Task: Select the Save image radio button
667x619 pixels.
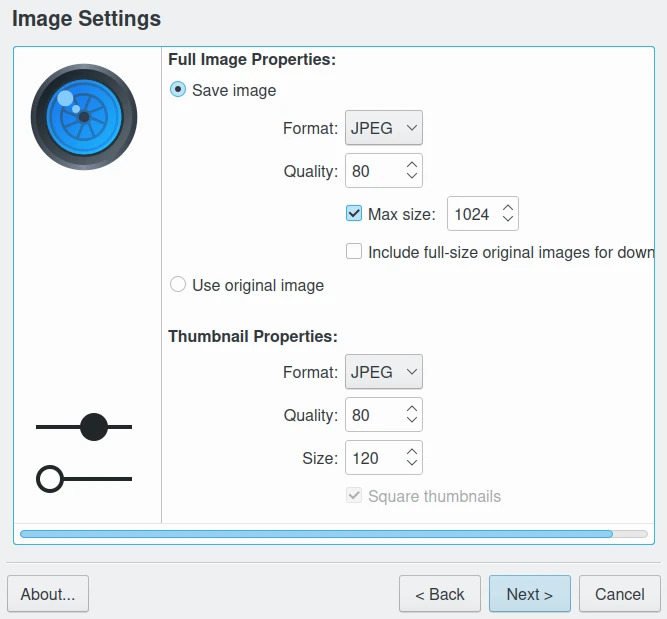Action: [178, 90]
